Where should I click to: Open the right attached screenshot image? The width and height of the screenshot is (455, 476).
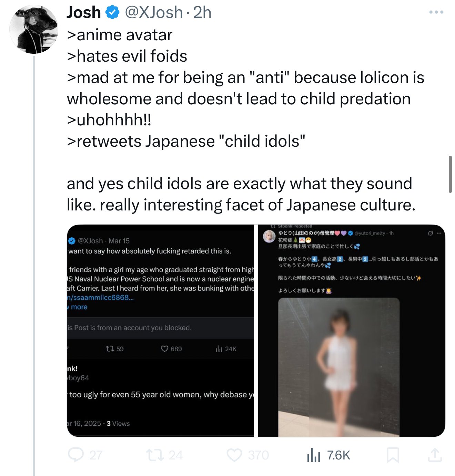pos(352,331)
